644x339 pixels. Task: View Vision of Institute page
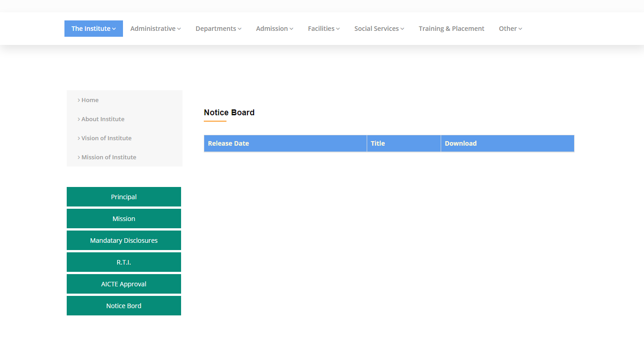pos(106,138)
